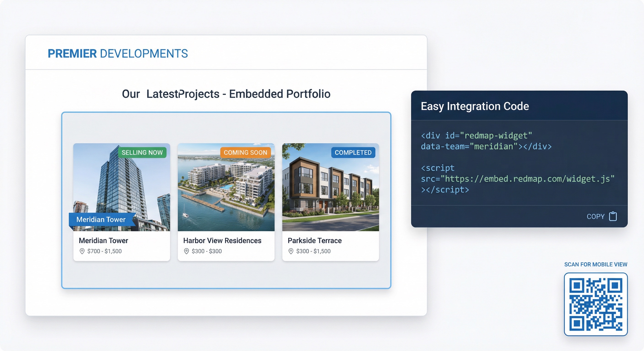Click the COMPLETED badge
The image size is (644, 351).
(x=353, y=152)
